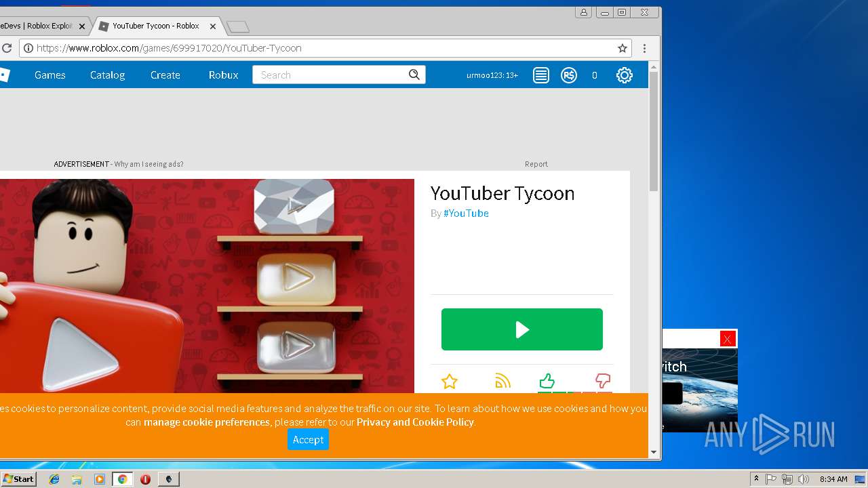Viewport: 868px width, 488px height.
Task: Open the media player taskbar icon
Action: [x=100, y=479]
